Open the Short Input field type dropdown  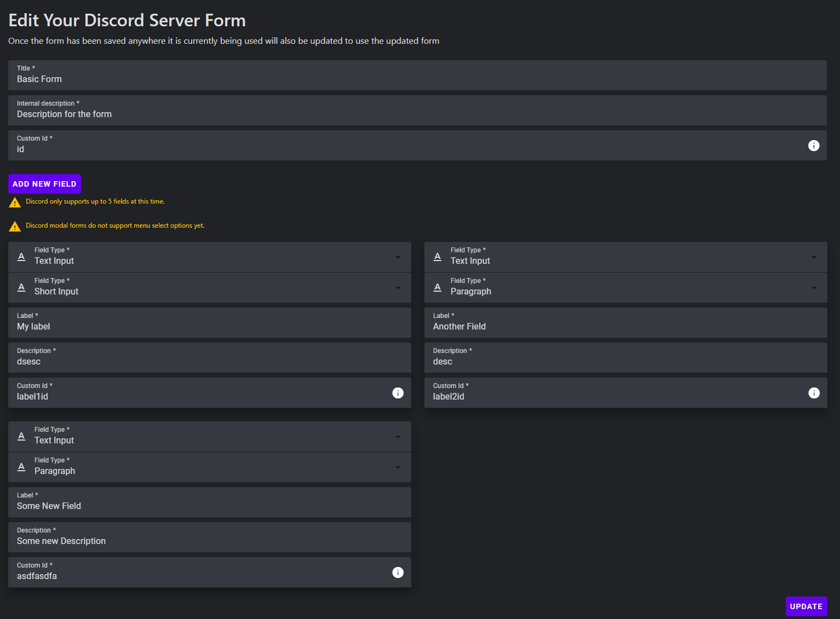pos(210,288)
